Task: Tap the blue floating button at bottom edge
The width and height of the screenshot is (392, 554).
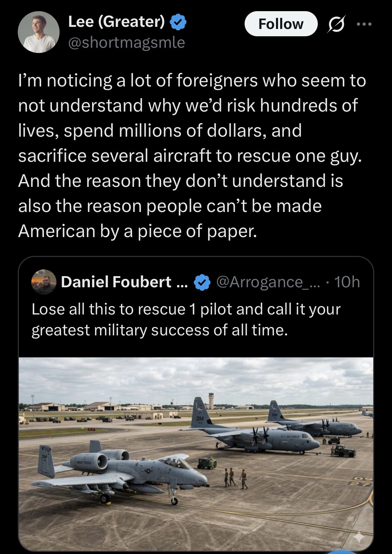Action: [341, 552]
